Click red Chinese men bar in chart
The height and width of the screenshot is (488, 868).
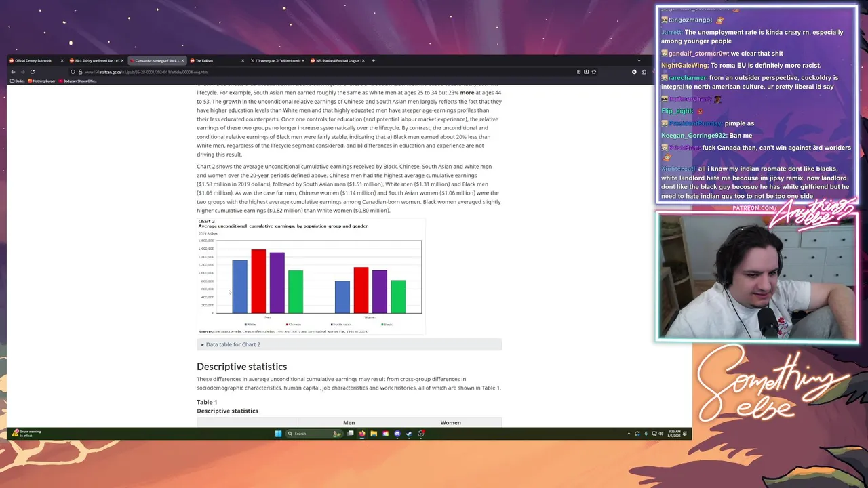(258, 281)
